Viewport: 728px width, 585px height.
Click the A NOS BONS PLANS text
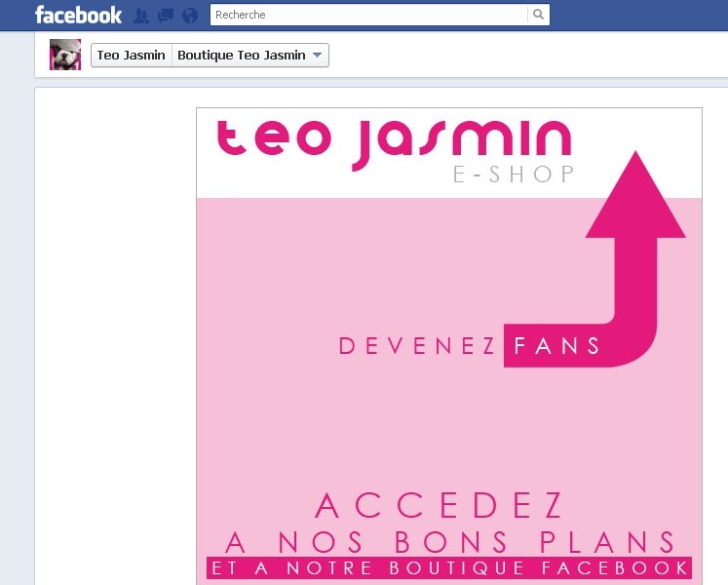(x=449, y=542)
